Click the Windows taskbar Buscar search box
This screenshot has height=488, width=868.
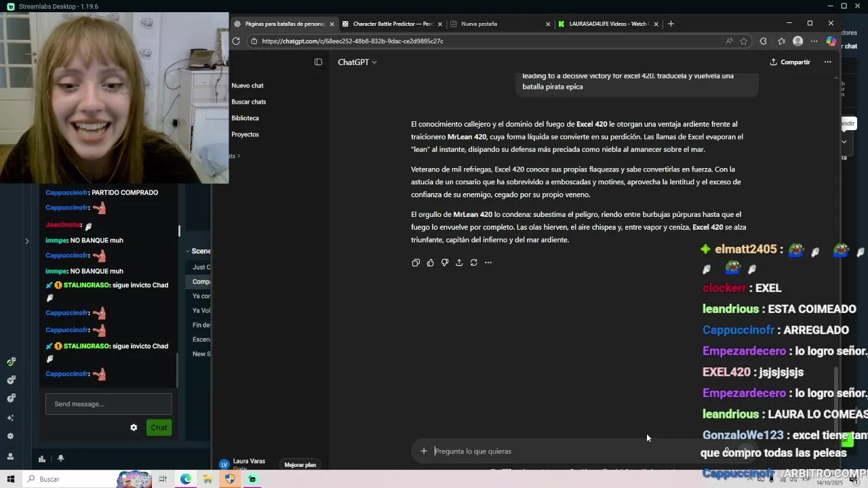(x=68, y=479)
